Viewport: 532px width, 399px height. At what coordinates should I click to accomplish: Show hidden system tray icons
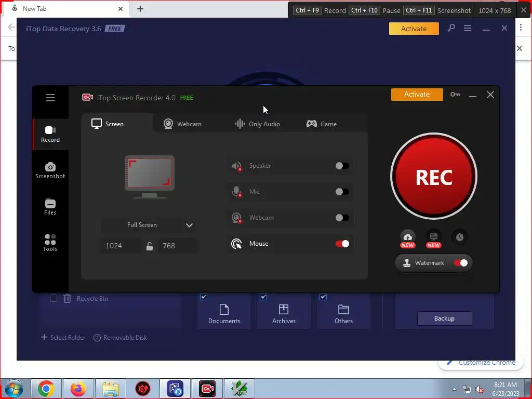454,389
